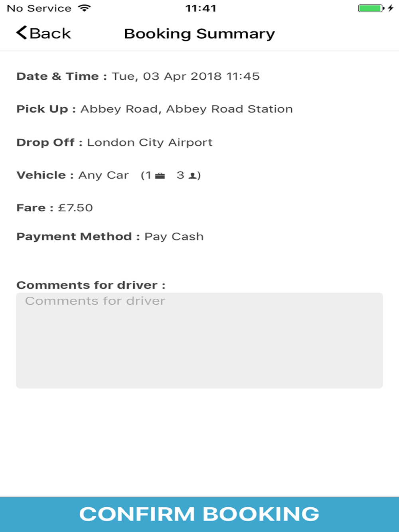This screenshot has height=532, width=399.
Task: Click inside the Comments for driver box
Action: pyautogui.click(x=199, y=340)
